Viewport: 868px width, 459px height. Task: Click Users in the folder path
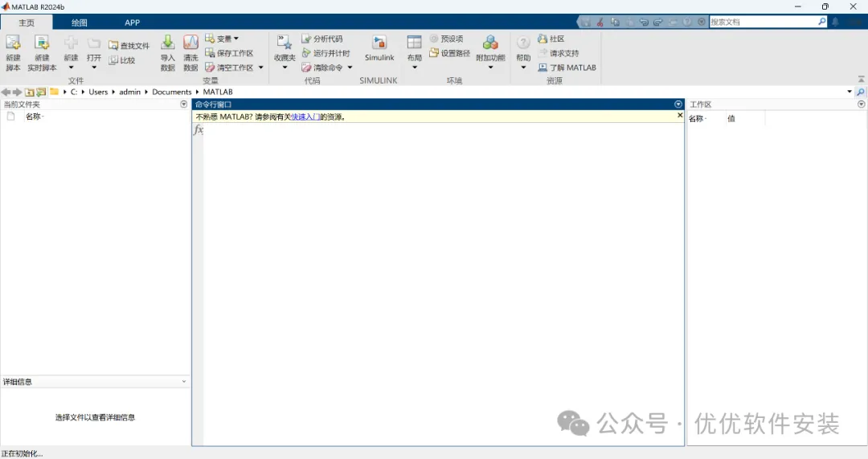pyautogui.click(x=98, y=92)
